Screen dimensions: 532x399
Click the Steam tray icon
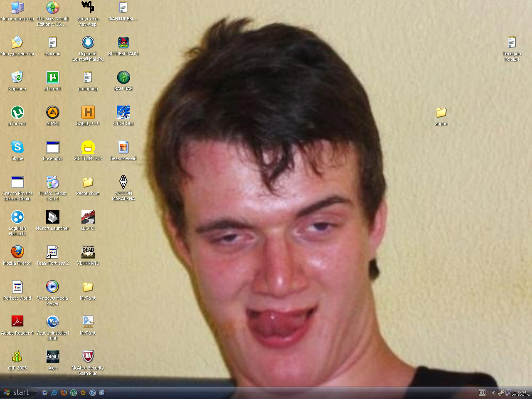501,393
